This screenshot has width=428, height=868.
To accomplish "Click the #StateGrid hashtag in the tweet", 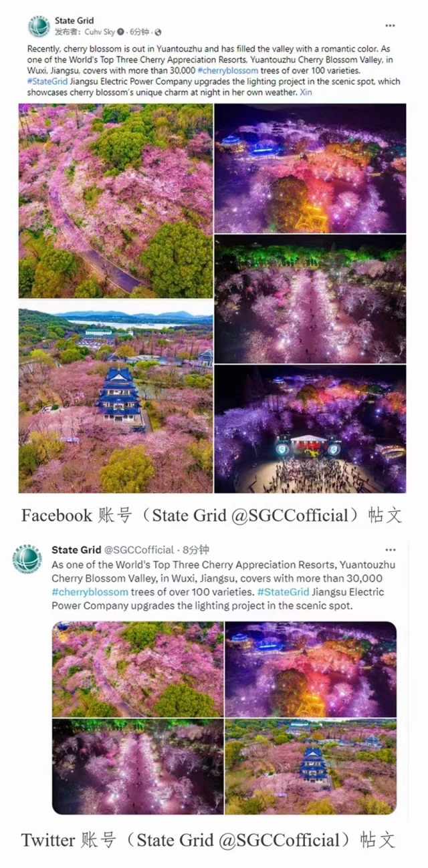I will pyautogui.click(x=283, y=592).
